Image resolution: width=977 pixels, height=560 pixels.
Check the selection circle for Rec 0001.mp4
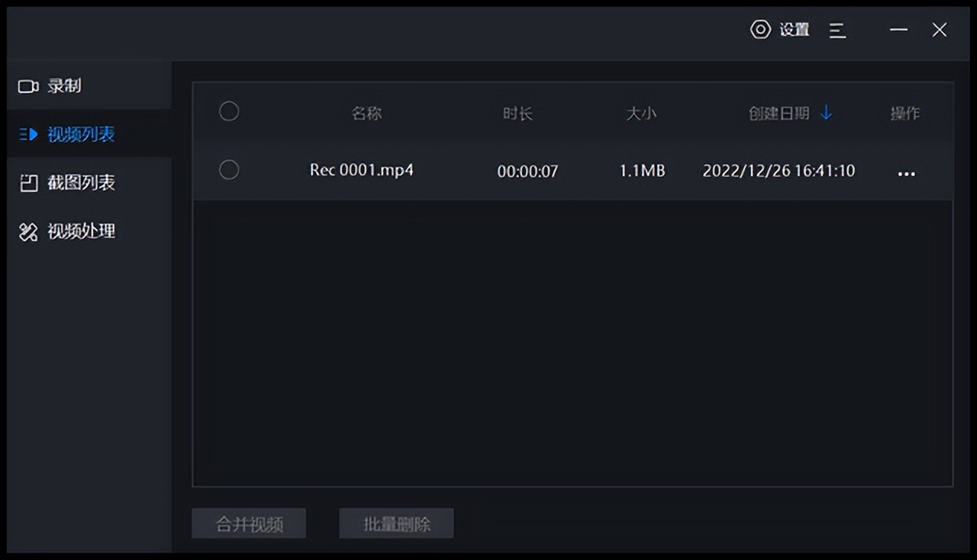pyautogui.click(x=229, y=169)
